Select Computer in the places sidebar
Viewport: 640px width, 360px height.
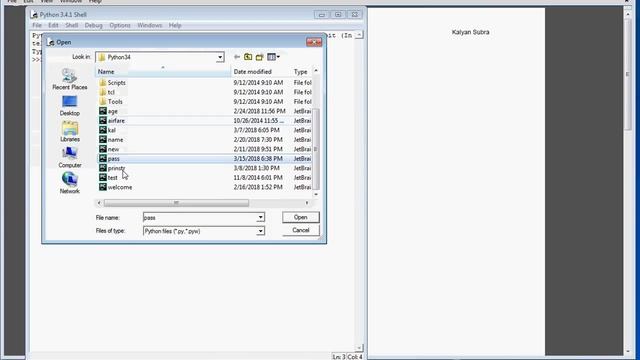70,158
